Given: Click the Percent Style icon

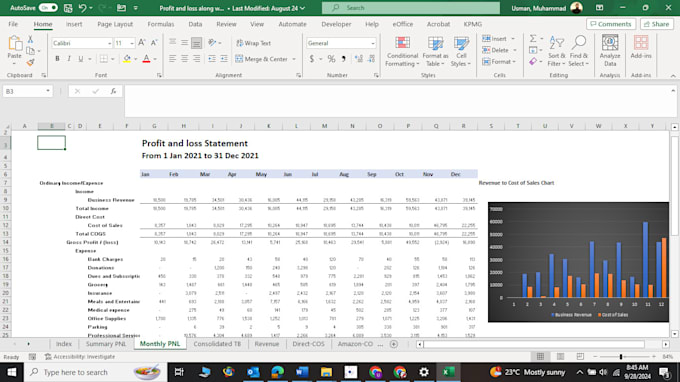Looking at the screenshot, I should pyautogui.click(x=331, y=59).
